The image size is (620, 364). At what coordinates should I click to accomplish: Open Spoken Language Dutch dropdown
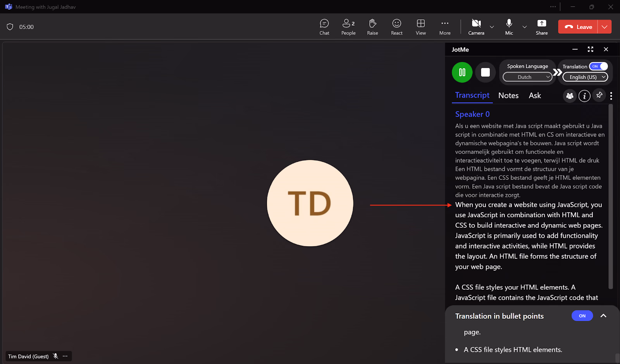[x=527, y=77]
